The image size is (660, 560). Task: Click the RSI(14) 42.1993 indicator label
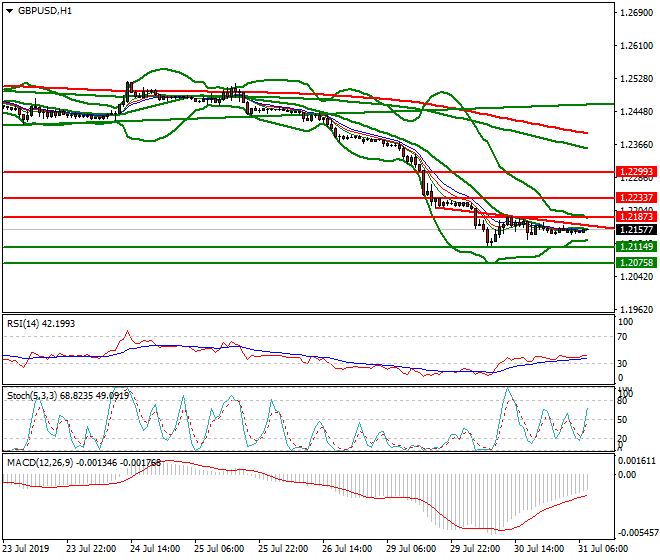pos(41,324)
